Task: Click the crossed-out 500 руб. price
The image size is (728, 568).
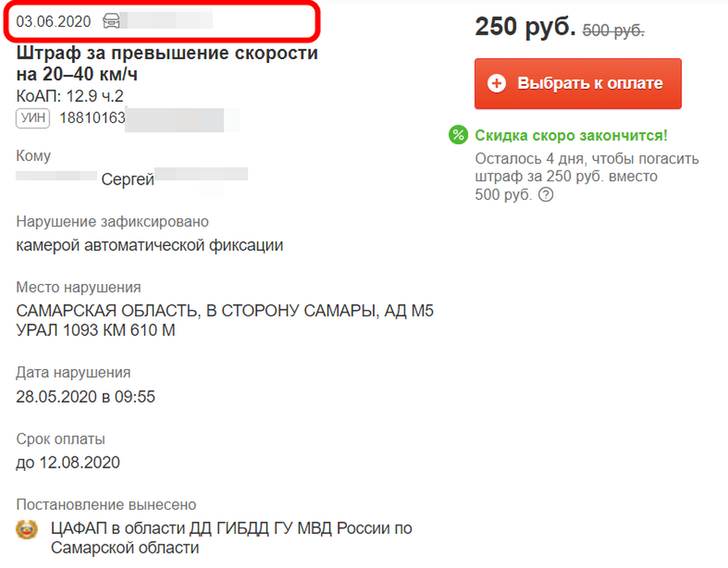Action: pos(613,31)
